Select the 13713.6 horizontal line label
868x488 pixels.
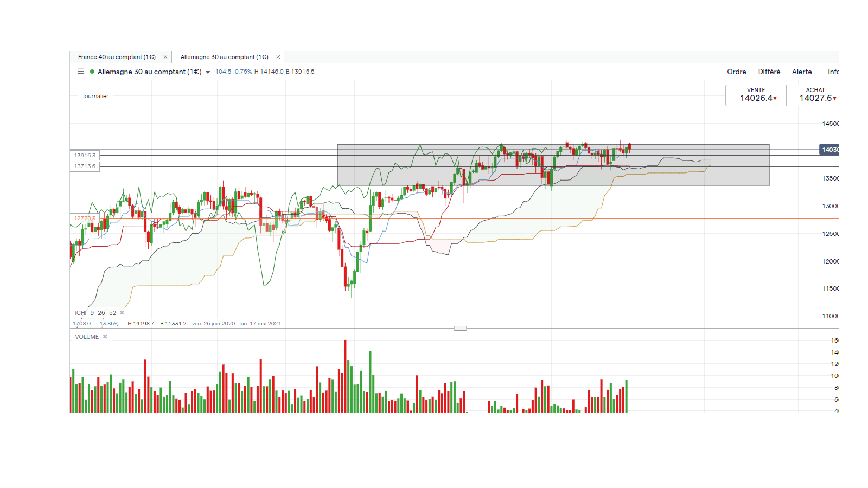pyautogui.click(x=85, y=166)
